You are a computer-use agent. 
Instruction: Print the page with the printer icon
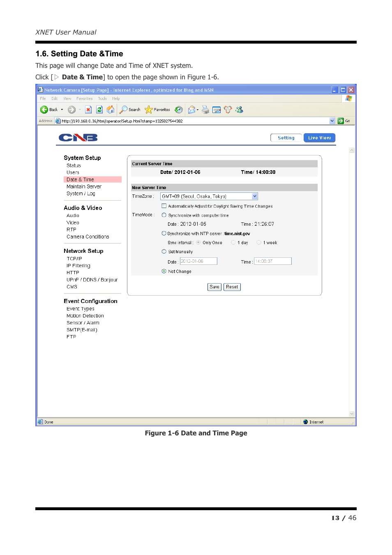tap(205, 109)
